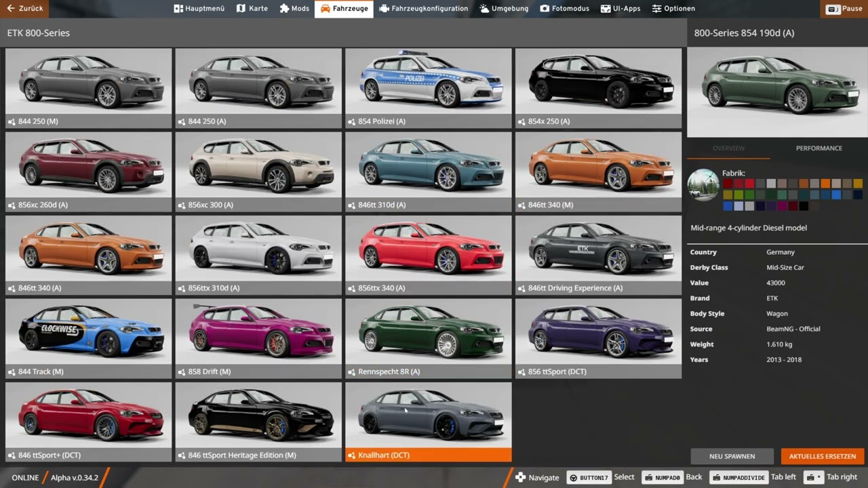The image size is (868, 488).
Task: Click the round Fabrik paint preview icon
Action: tap(703, 185)
